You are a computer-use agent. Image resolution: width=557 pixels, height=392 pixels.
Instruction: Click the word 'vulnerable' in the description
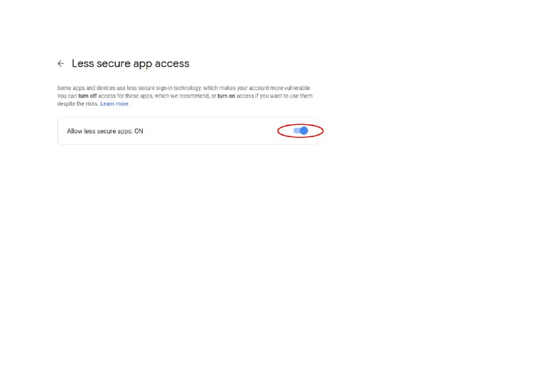click(x=297, y=88)
